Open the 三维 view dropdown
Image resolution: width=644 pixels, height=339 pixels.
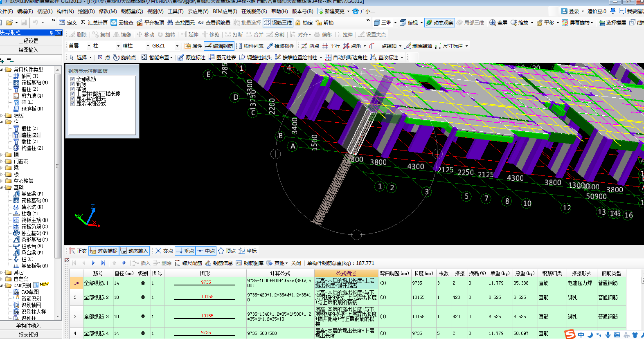coord(395,23)
